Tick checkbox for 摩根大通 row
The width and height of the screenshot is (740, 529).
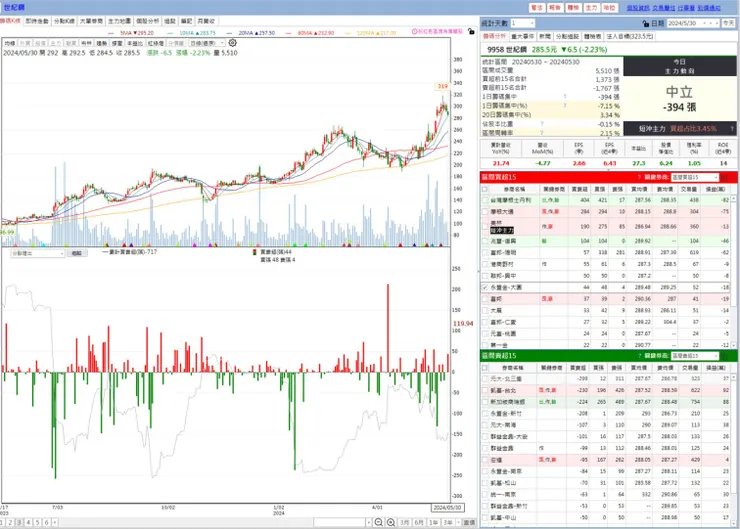pos(485,212)
